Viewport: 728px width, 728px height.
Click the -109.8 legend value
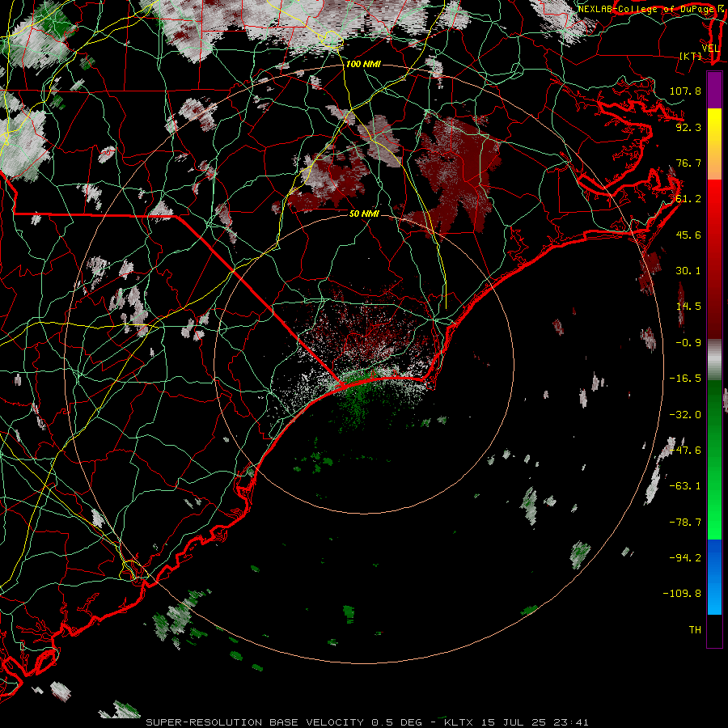click(682, 594)
